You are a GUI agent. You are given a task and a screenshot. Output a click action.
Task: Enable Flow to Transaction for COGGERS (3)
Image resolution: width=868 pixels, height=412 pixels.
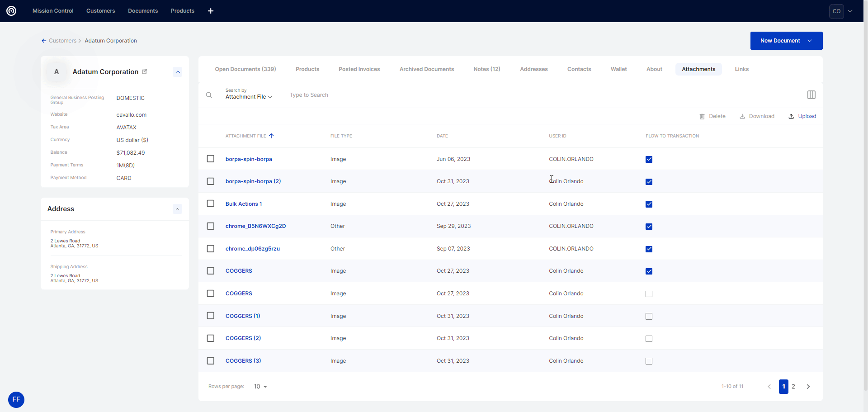(x=649, y=361)
